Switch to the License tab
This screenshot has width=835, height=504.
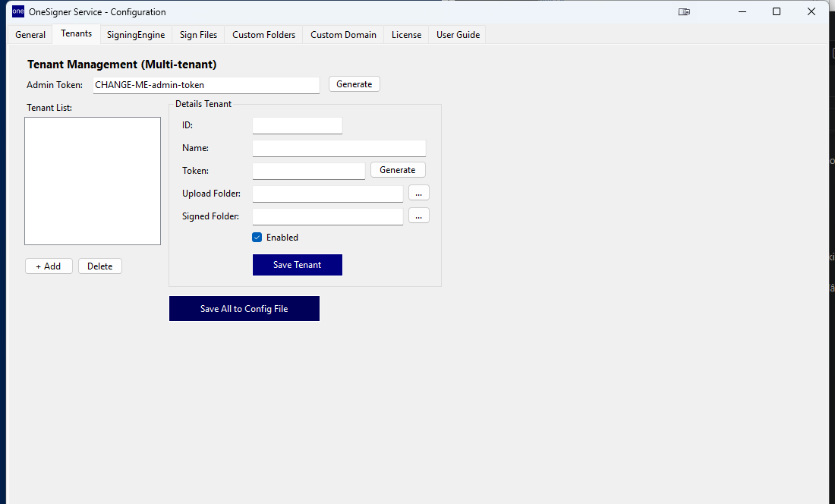(406, 35)
